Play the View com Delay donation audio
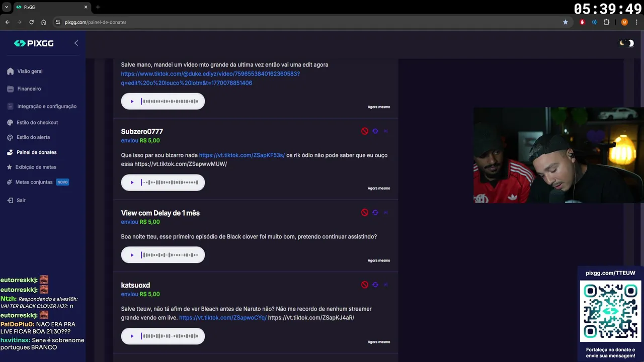This screenshot has width=644, height=362. (132, 255)
